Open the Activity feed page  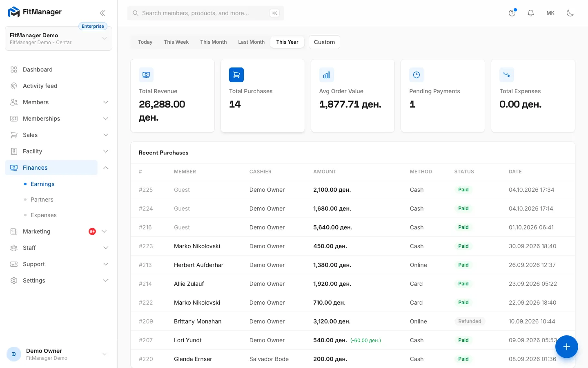40,86
